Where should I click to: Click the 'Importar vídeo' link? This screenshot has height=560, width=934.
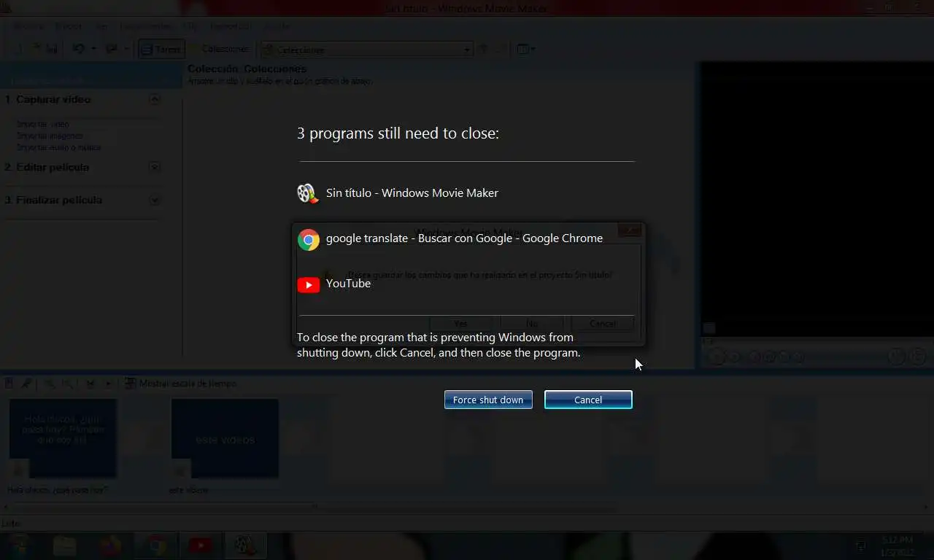pos(42,124)
